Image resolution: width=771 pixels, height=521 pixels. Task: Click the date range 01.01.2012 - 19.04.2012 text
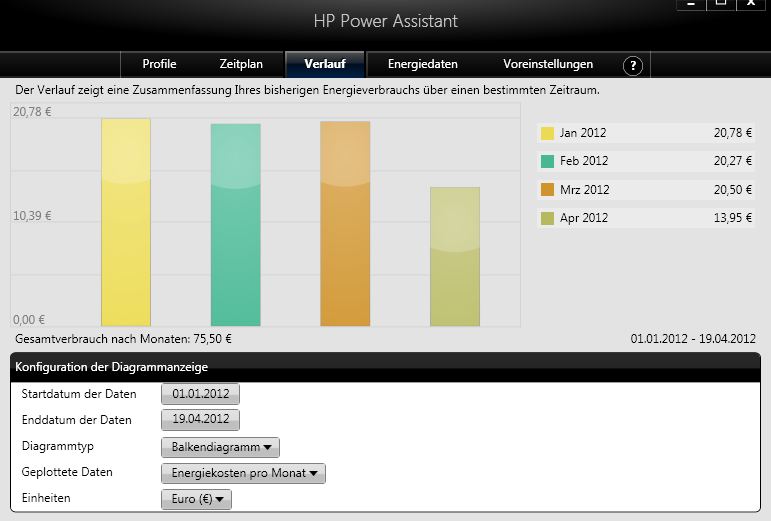coord(693,339)
